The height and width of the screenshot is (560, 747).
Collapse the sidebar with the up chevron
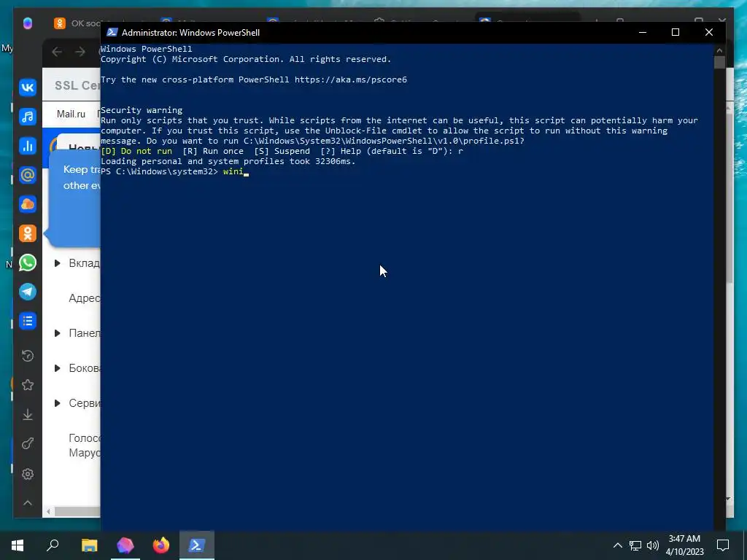28,503
